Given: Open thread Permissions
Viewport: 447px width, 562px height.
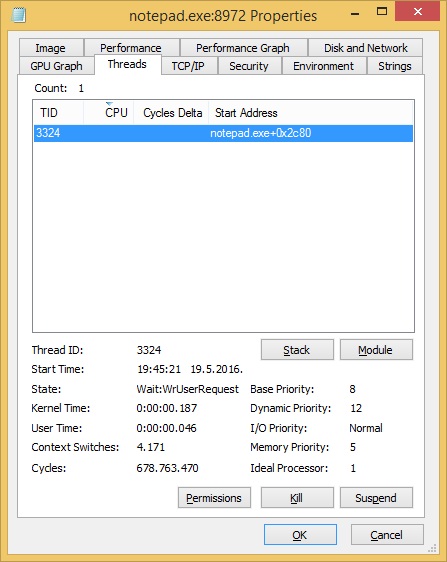Looking at the screenshot, I should 214,498.
